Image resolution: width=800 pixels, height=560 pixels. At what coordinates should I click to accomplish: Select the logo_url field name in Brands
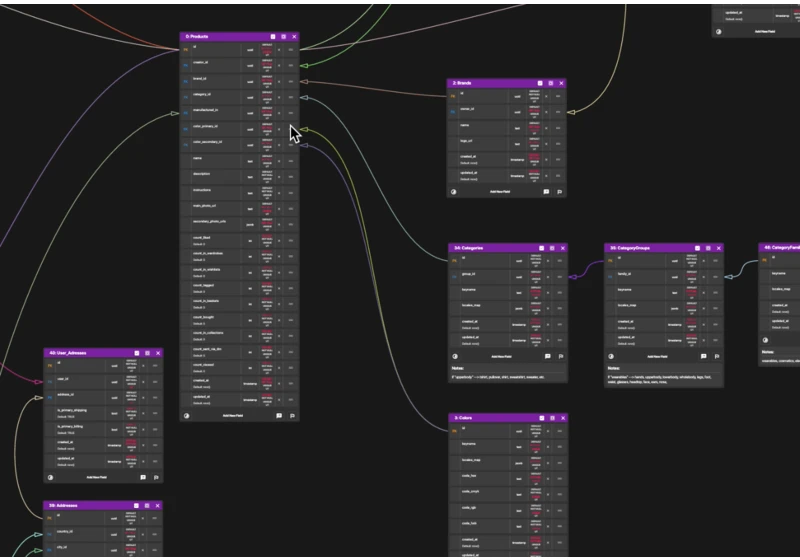pyautogui.click(x=466, y=141)
